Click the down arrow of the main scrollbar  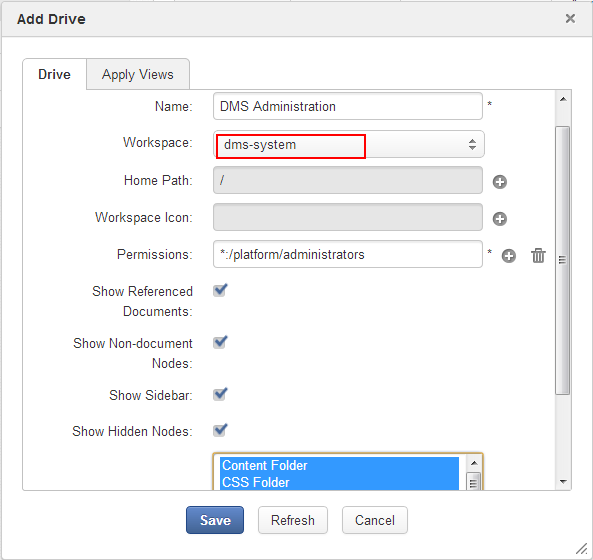pyautogui.click(x=563, y=481)
